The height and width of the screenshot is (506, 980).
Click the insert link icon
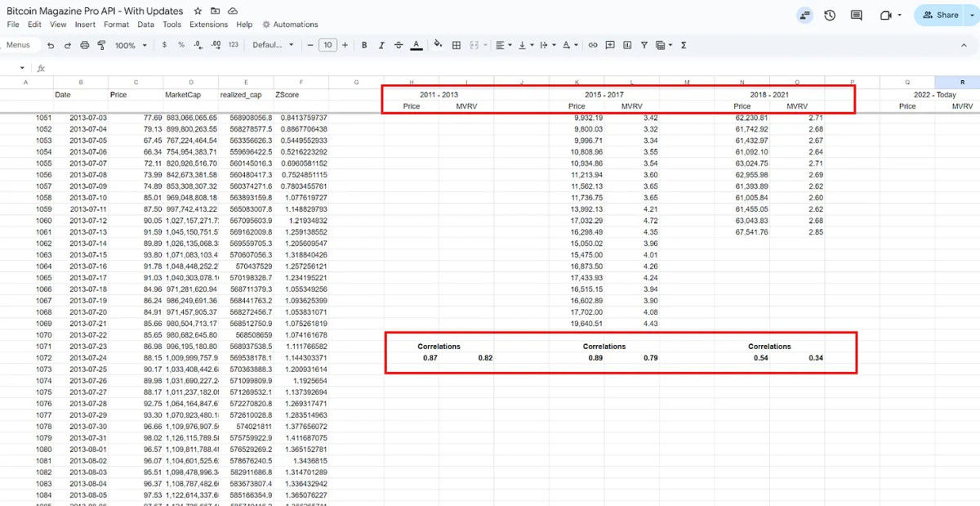(x=593, y=46)
